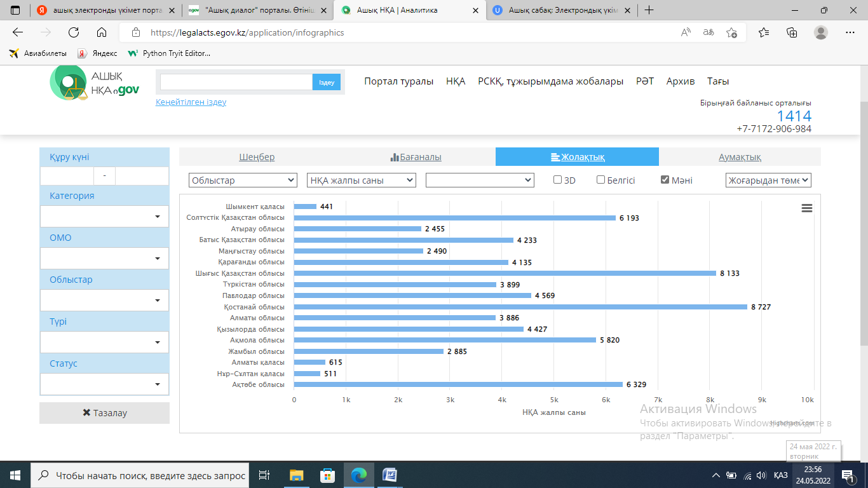The width and height of the screenshot is (868, 488).
Task: Switch to the Аумақтық tab
Action: 740,157
